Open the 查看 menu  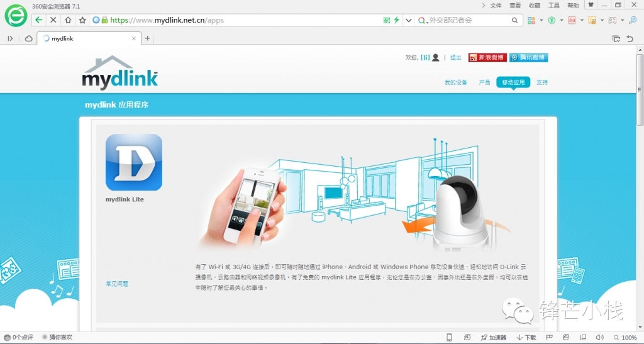point(515,5)
